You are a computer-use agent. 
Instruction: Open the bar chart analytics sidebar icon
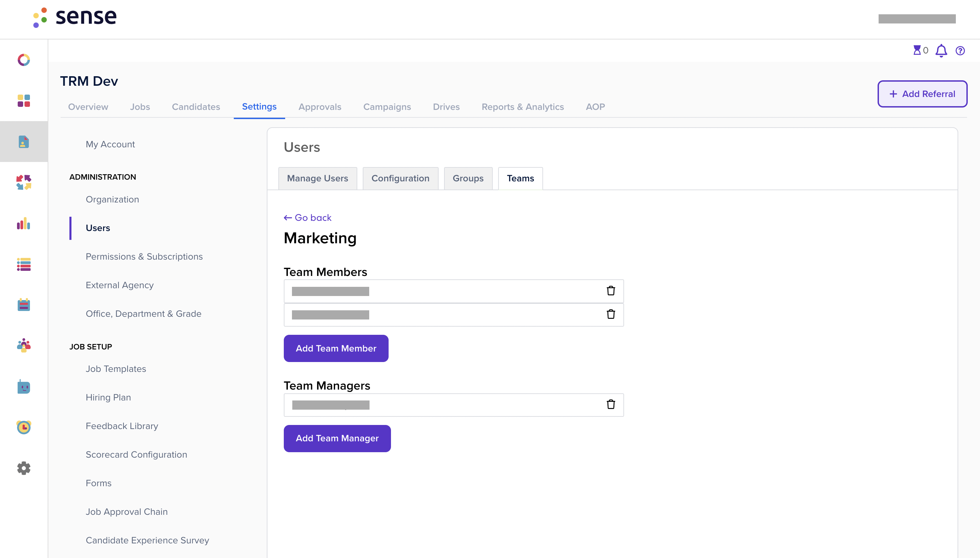[24, 224]
